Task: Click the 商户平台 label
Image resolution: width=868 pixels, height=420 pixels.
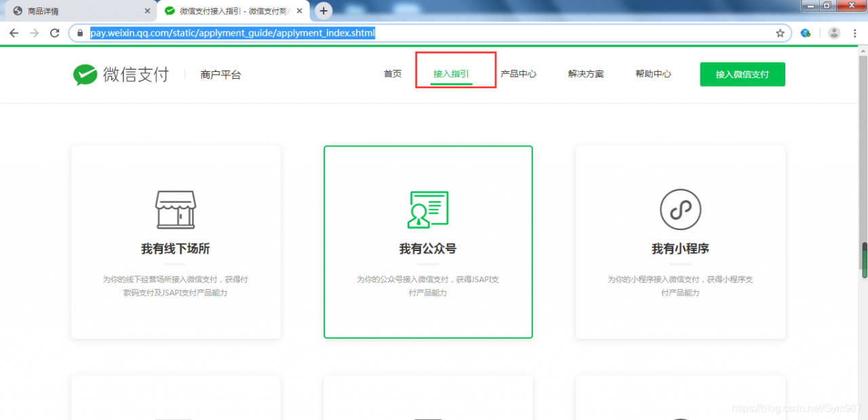Action: pos(220,75)
